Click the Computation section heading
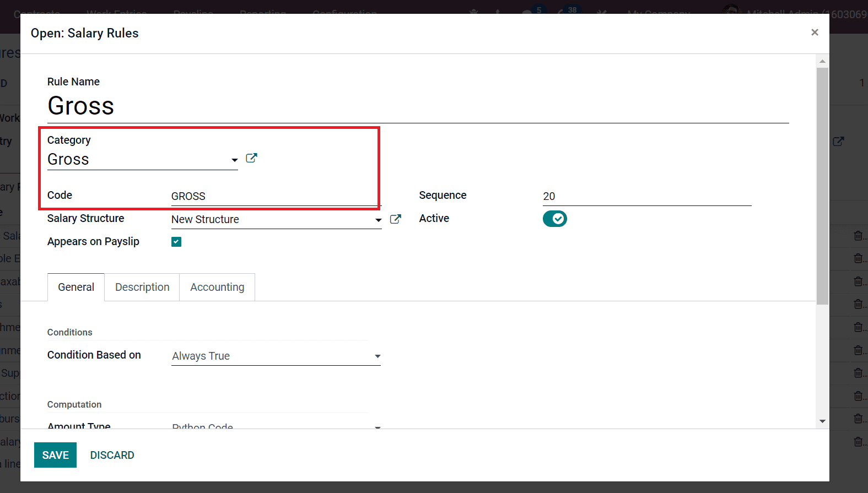 pyautogui.click(x=74, y=404)
